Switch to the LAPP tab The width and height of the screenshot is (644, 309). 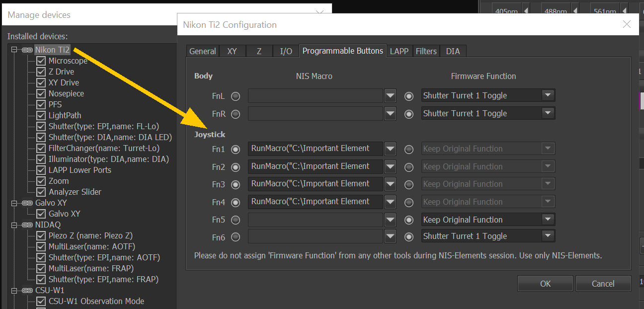click(x=400, y=51)
